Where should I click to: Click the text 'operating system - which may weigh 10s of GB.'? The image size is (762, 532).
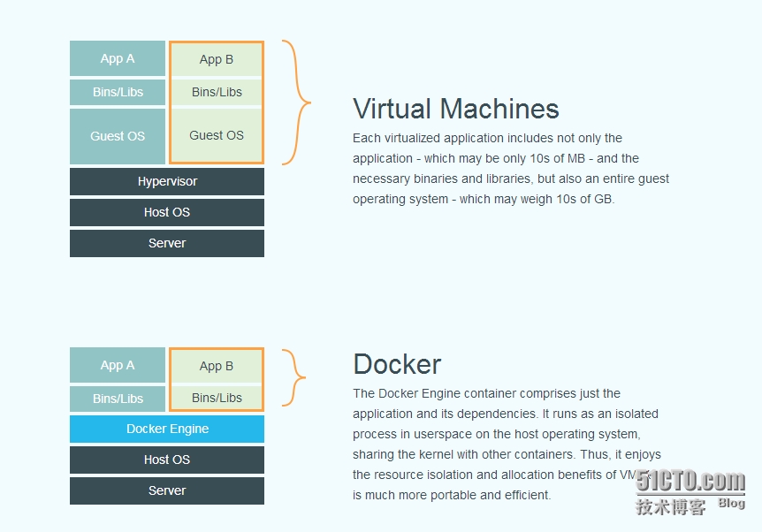pyautogui.click(x=484, y=199)
